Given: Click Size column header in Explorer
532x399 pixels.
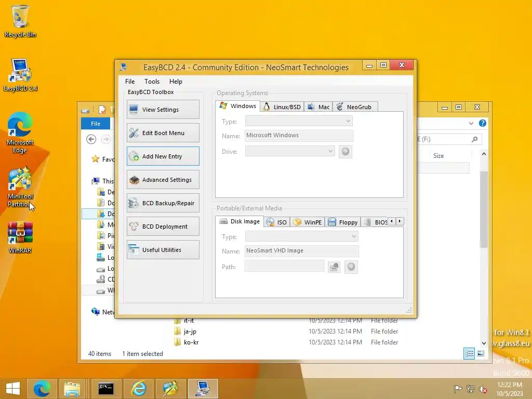Looking at the screenshot, I should 438,156.
